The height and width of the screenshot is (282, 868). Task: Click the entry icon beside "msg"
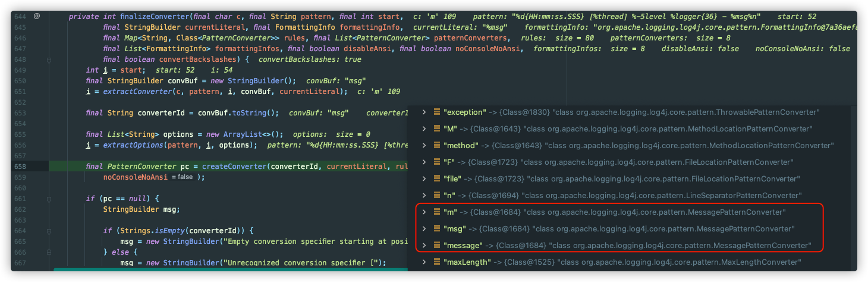[436, 228]
